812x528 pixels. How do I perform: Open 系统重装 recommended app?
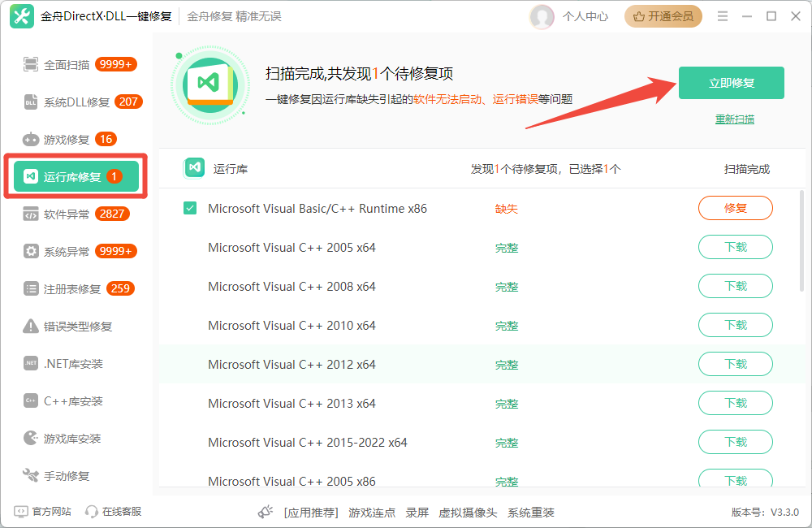[531, 513]
